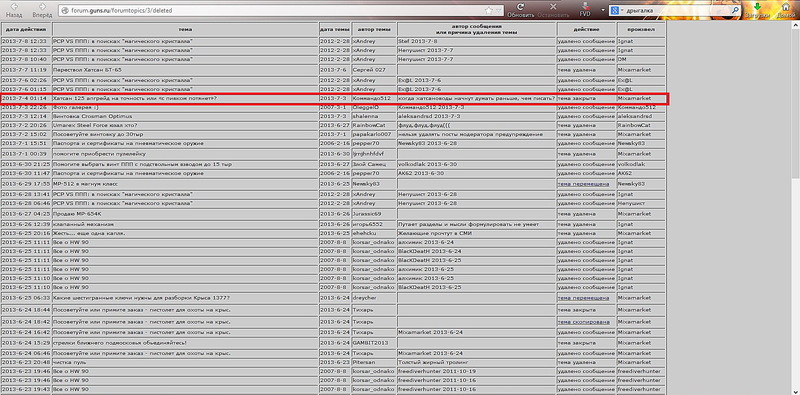Click the тема column header

coord(185,29)
